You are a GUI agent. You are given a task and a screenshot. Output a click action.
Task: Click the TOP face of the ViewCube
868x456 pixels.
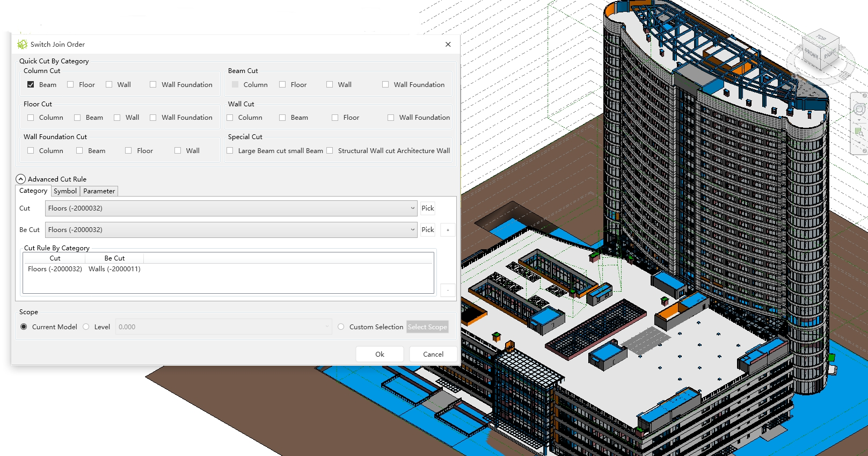coord(821,38)
